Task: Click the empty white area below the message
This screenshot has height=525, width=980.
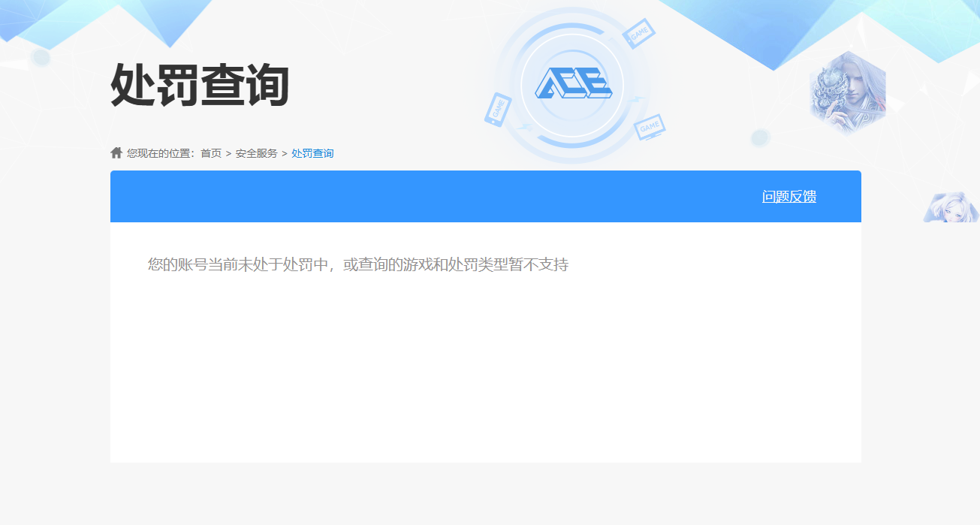Action: point(485,376)
